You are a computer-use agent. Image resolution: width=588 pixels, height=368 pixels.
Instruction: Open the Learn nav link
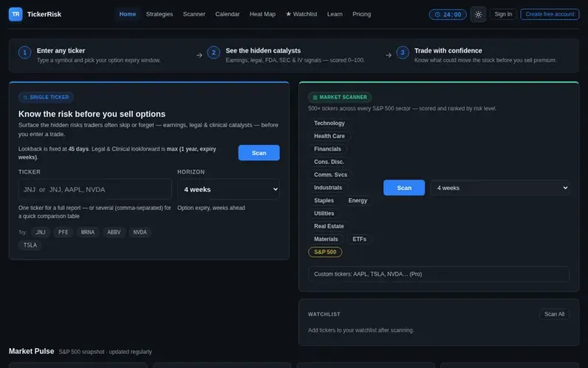[x=335, y=14]
